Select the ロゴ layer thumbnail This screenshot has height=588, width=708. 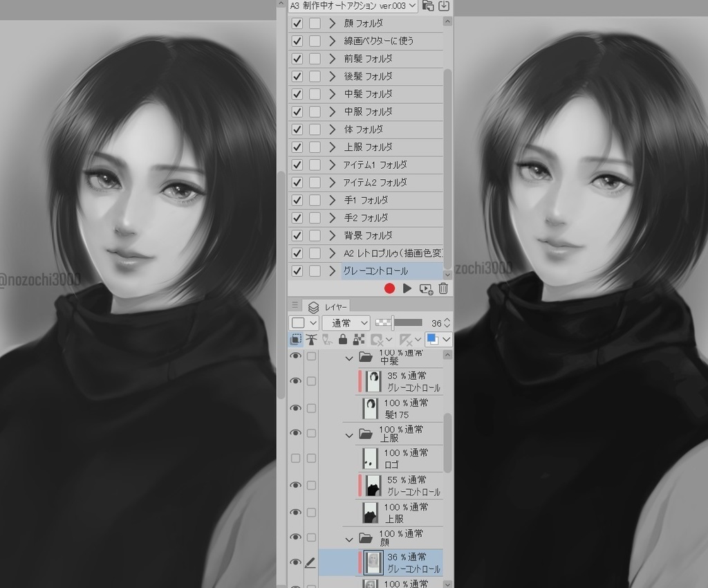[x=371, y=458]
